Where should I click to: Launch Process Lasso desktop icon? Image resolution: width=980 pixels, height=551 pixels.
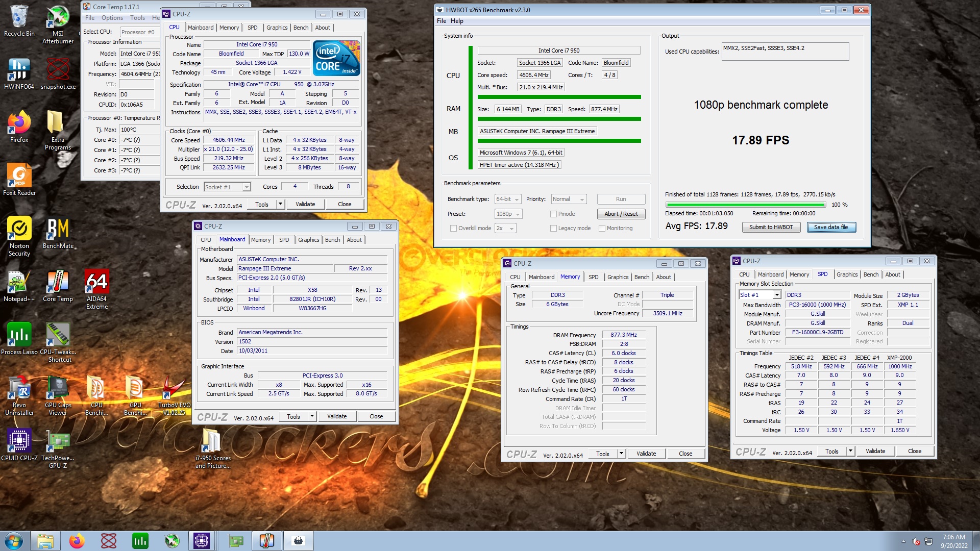pyautogui.click(x=19, y=339)
